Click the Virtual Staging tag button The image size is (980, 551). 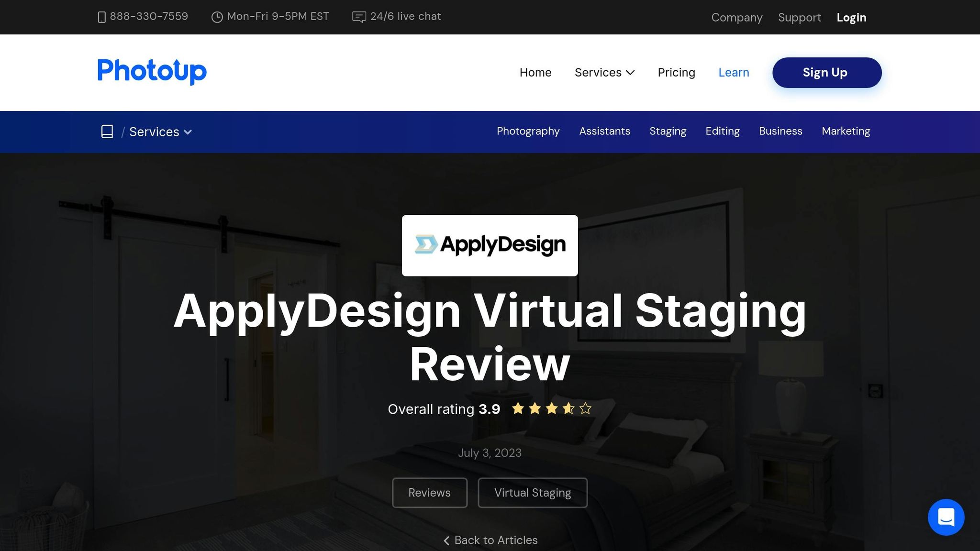(x=532, y=493)
